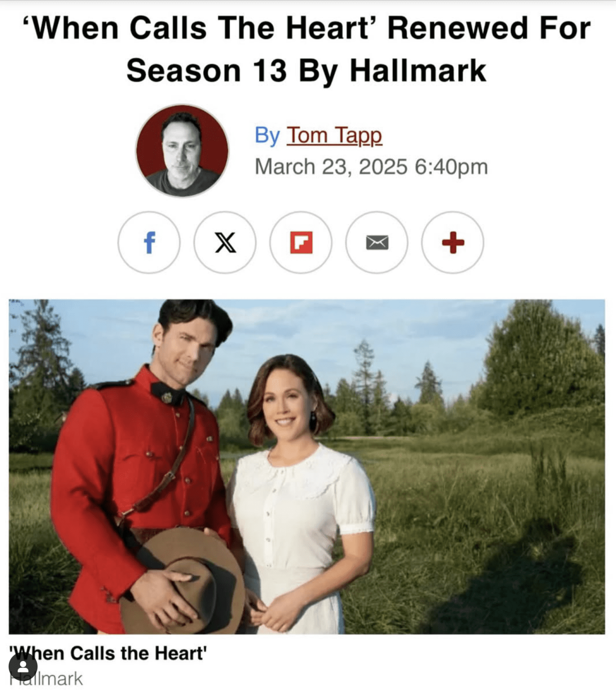Screen dimensions: 616x690
Task: Share the article on Facebook
Action: (x=149, y=242)
